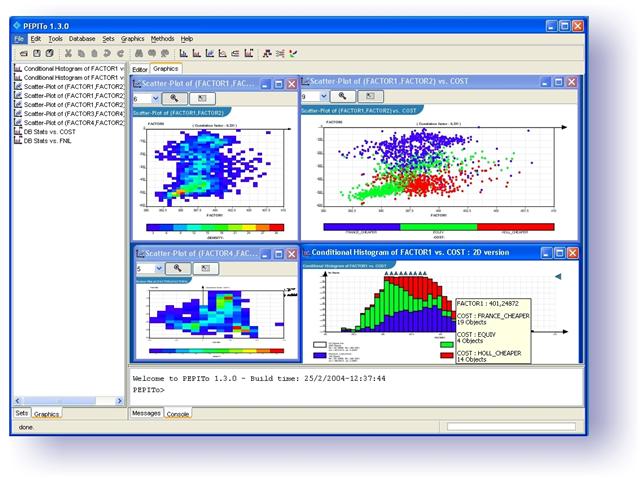Switch to the Editor tab
This screenshot has width=640, height=480.
click(140, 68)
